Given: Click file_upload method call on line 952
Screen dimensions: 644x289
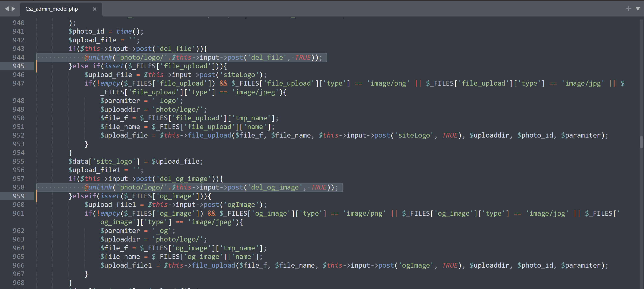Looking at the screenshot, I should tap(209, 135).
